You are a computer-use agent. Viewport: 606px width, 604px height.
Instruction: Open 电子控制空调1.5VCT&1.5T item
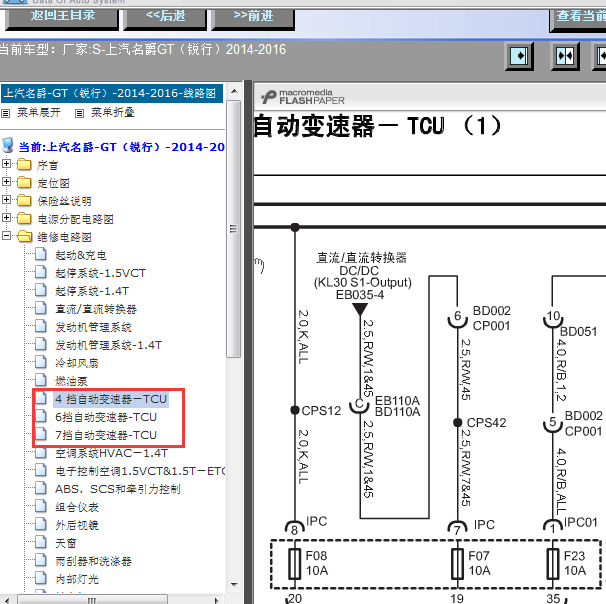pyautogui.click(x=140, y=471)
